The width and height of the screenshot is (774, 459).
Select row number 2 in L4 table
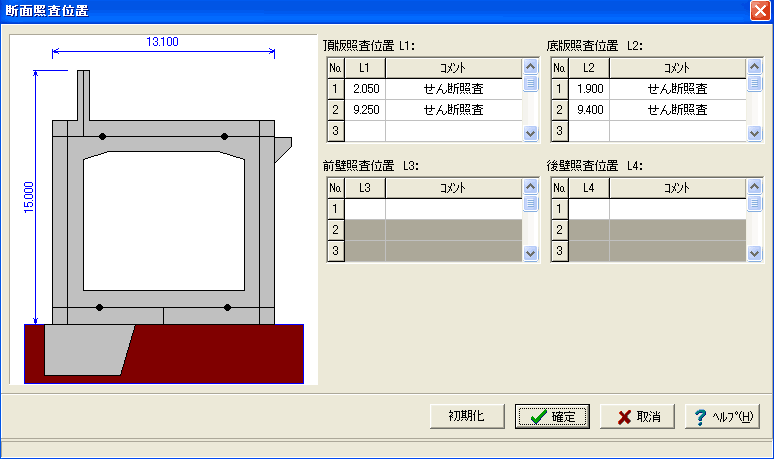tap(560, 230)
